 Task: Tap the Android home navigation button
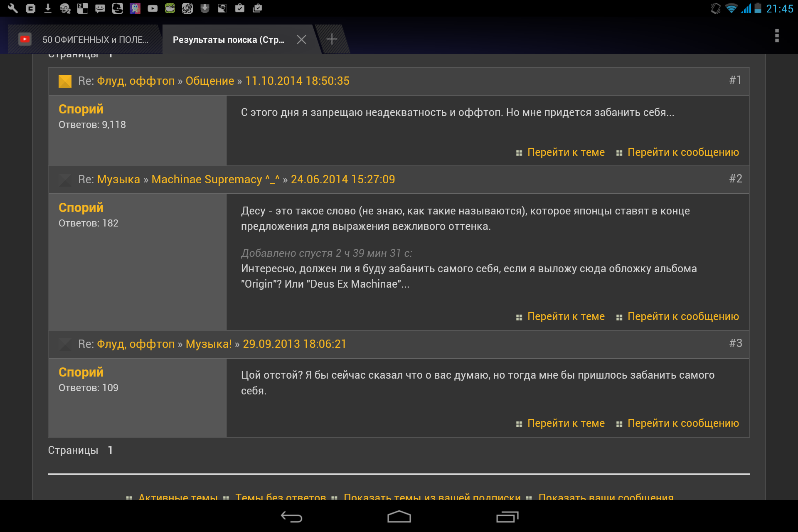(399, 517)
